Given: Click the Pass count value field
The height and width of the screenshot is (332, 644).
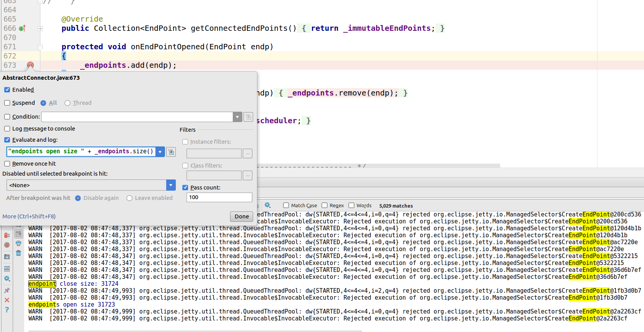Looking at the screenshot, I should pyautogui.click(x=219, y=197).
